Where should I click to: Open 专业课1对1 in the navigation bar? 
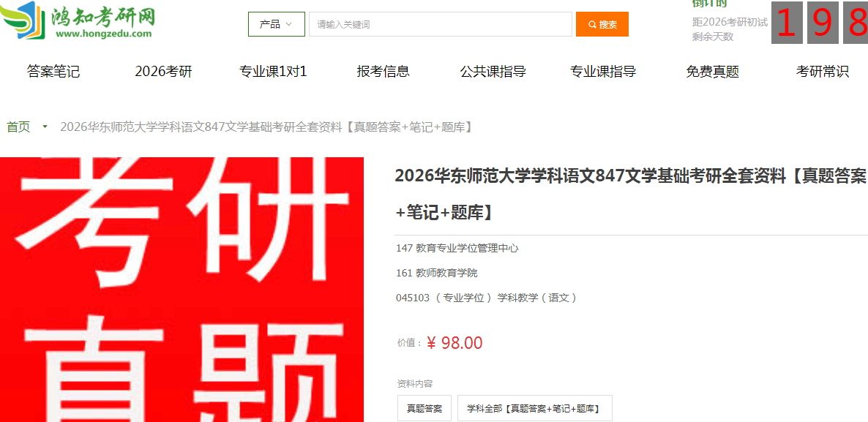[273, 72]
